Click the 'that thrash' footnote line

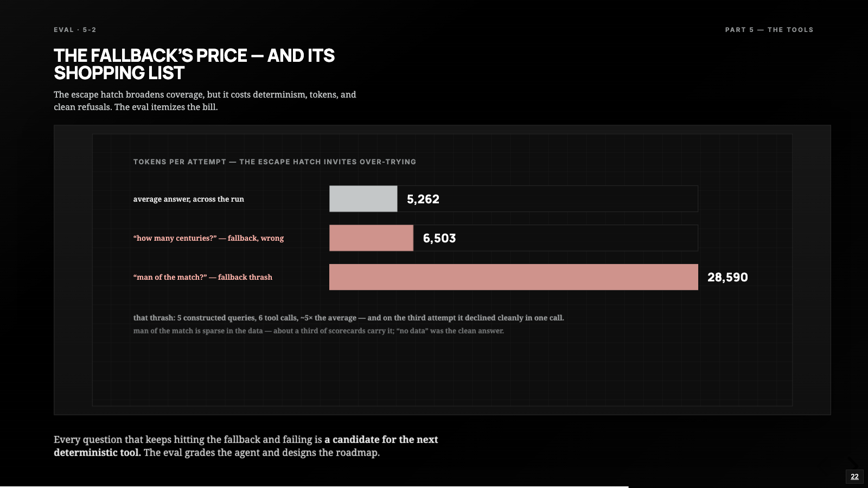click(x=349, y=318)
